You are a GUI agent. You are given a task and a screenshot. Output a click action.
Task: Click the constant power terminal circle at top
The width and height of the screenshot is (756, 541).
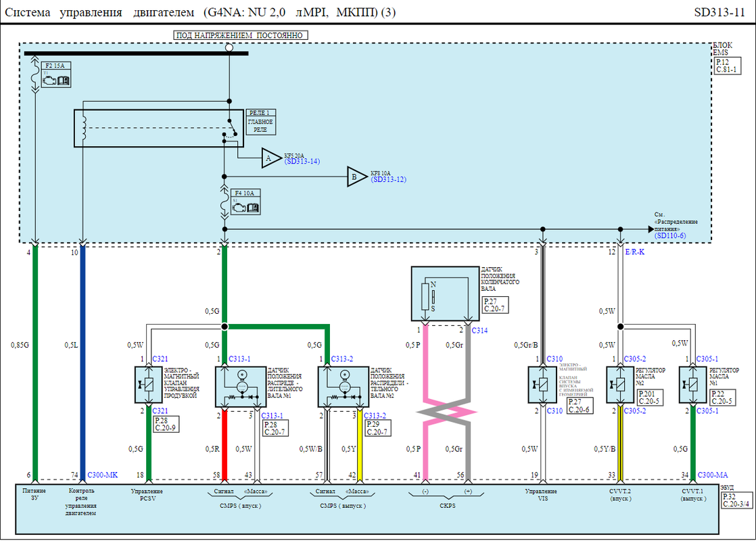point(229,47)
